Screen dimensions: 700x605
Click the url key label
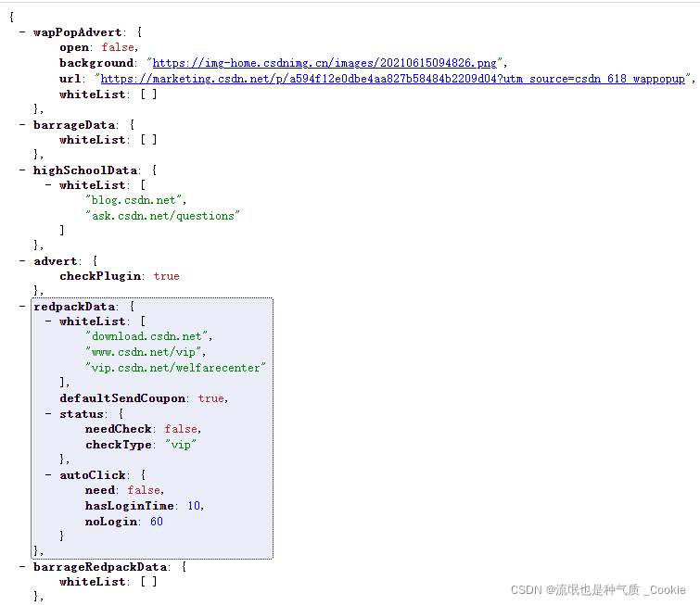[70, 79]
